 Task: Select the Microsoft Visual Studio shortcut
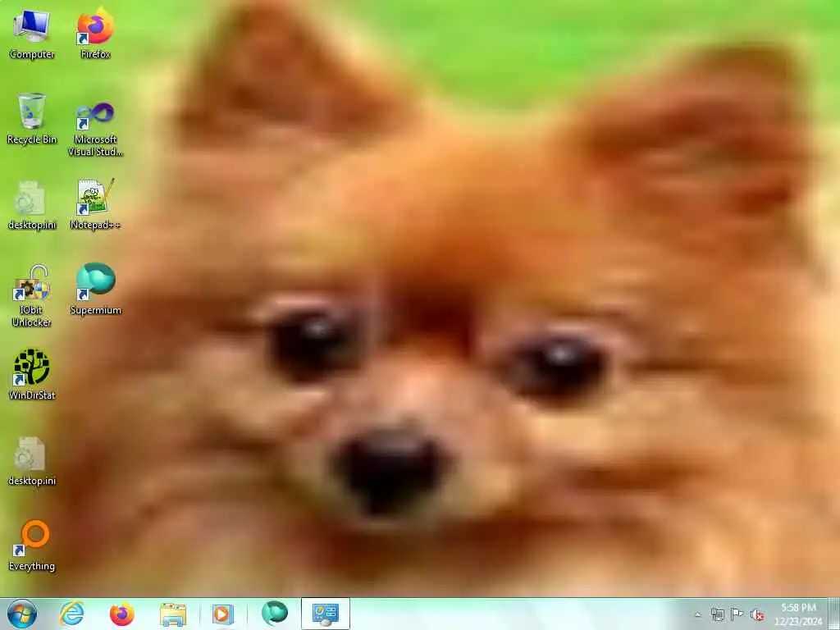(95, 129)
